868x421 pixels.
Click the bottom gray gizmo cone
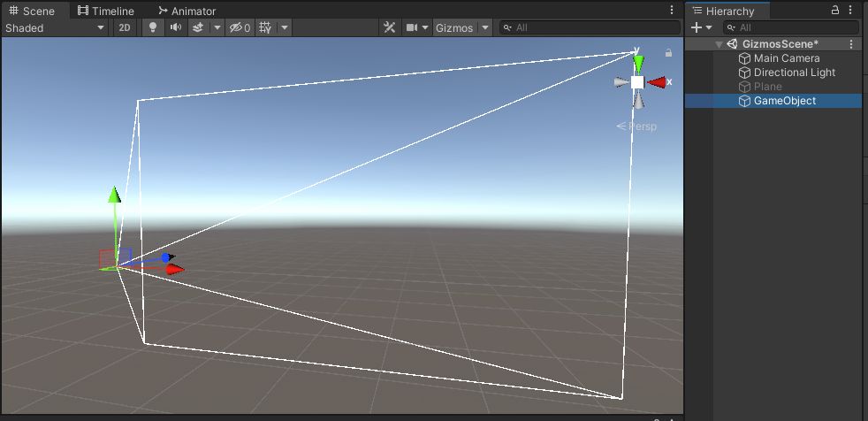638,100
